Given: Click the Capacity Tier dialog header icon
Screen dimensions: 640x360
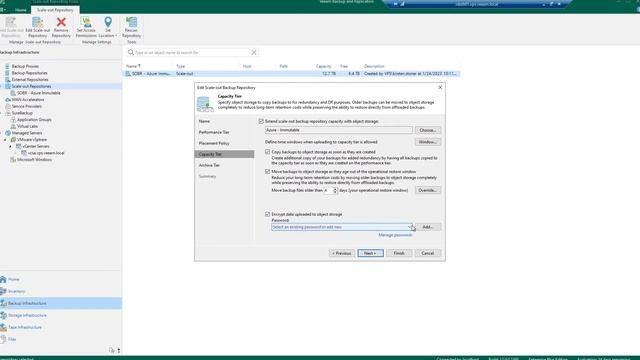Looking at the screenshot, I should pyautogui.click(x=205, y=104).
